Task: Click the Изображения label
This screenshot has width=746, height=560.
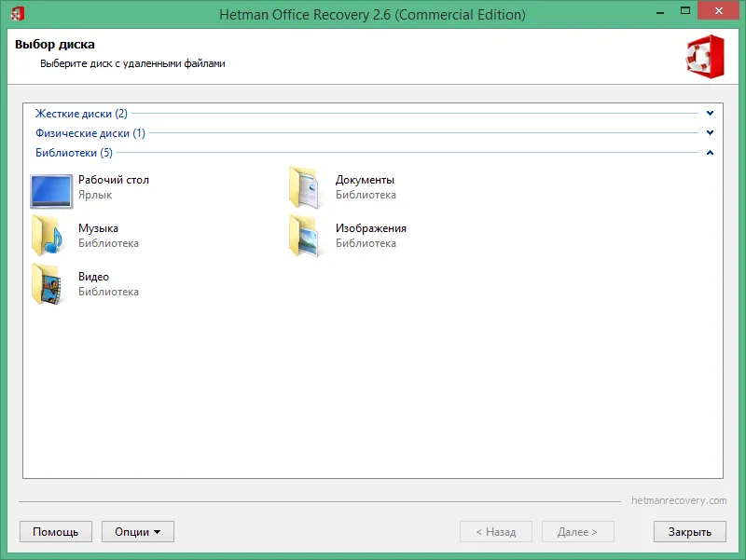Action: (x=370, y=228)
